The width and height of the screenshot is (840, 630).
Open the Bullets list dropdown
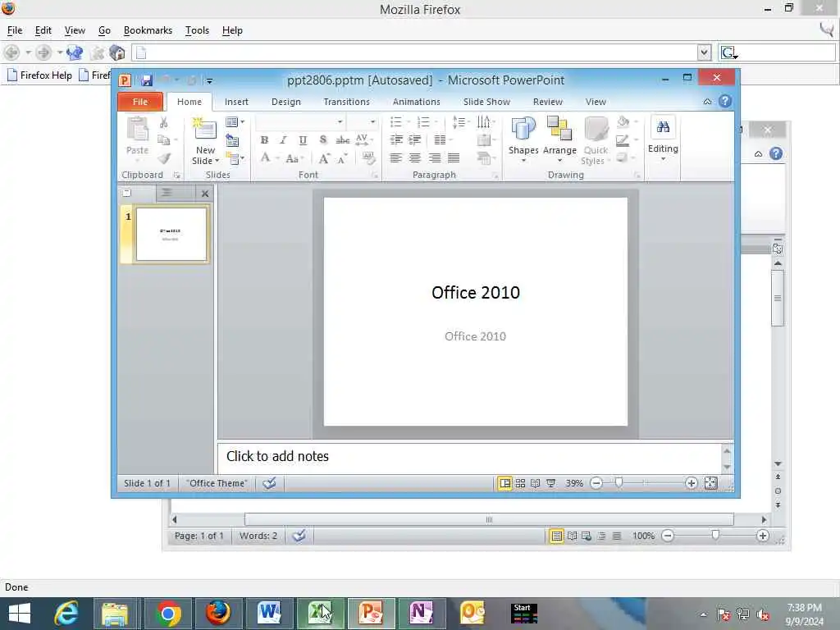[x=407, y=122]
